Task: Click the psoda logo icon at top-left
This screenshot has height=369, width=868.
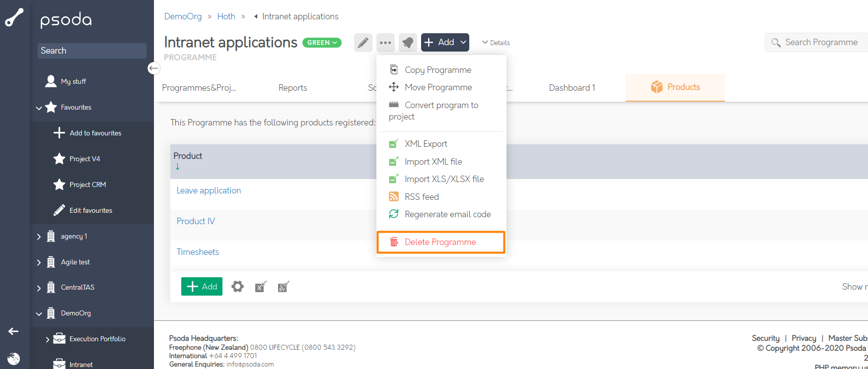Action: click(14, 17)
